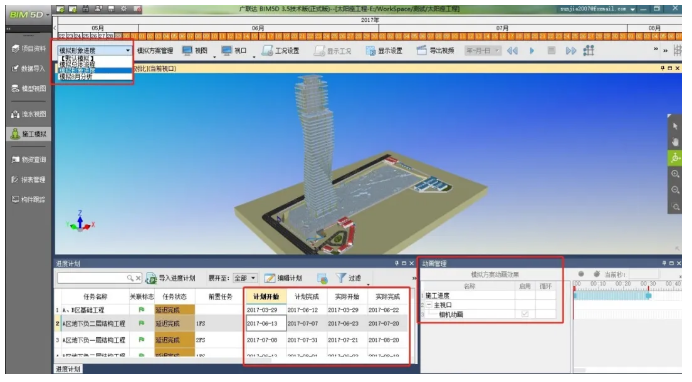Click the 07月 month header in timeline
Viewport: 692px width, 382px height.
pos(502,28)
